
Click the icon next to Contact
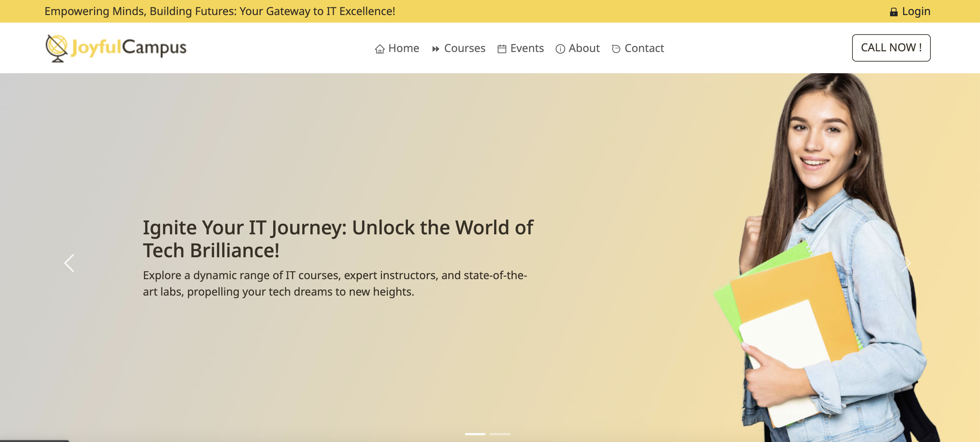tap(616, 49)
